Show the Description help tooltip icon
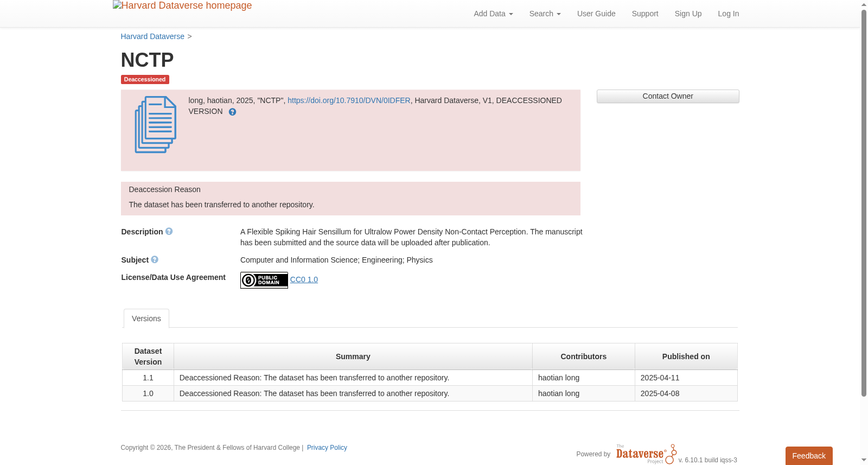This screenshot has height=465, width=868. [169, 232]
